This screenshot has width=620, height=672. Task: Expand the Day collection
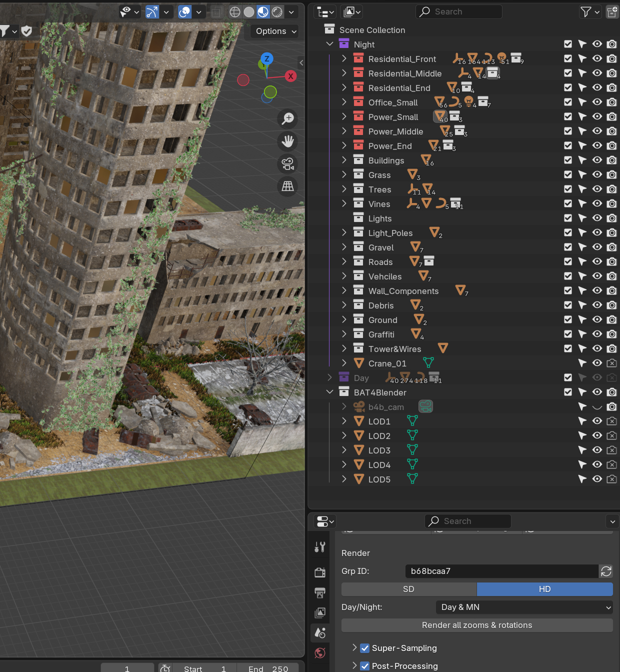[329, 377]
